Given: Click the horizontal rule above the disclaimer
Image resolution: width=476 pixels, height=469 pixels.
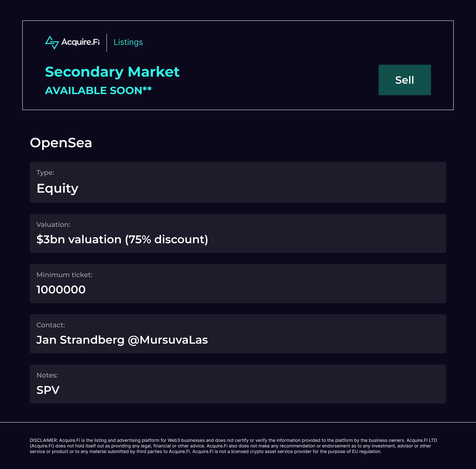Looking at the screenshot, I should click(238, 422).
